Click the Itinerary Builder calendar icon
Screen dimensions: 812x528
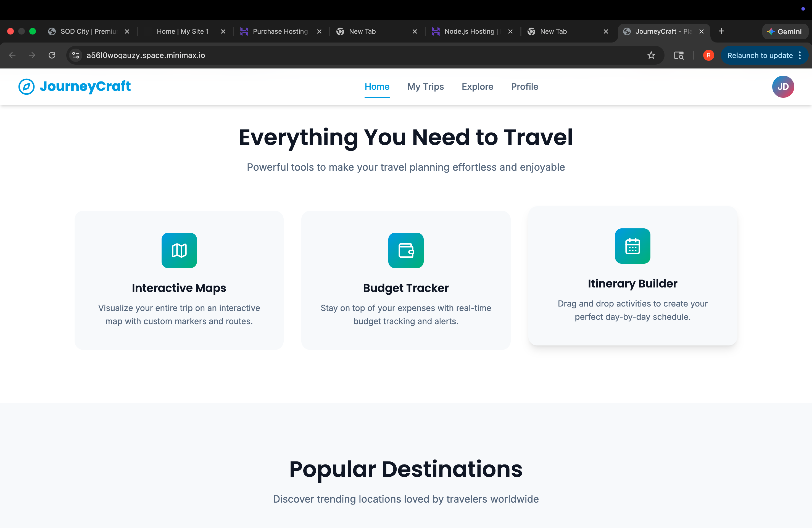coord(632,246)
